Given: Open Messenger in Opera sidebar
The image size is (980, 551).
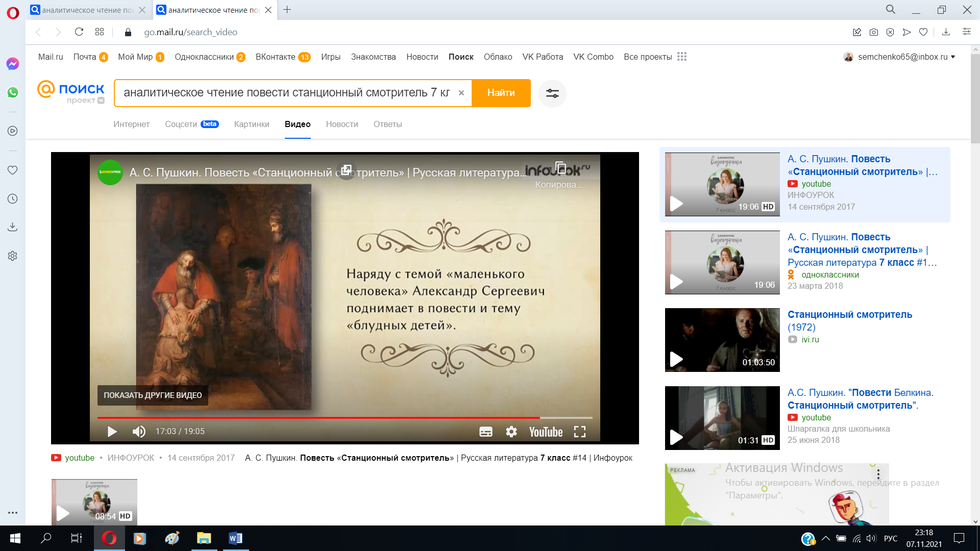Looking at the screenshot, I should pos(13,64).
